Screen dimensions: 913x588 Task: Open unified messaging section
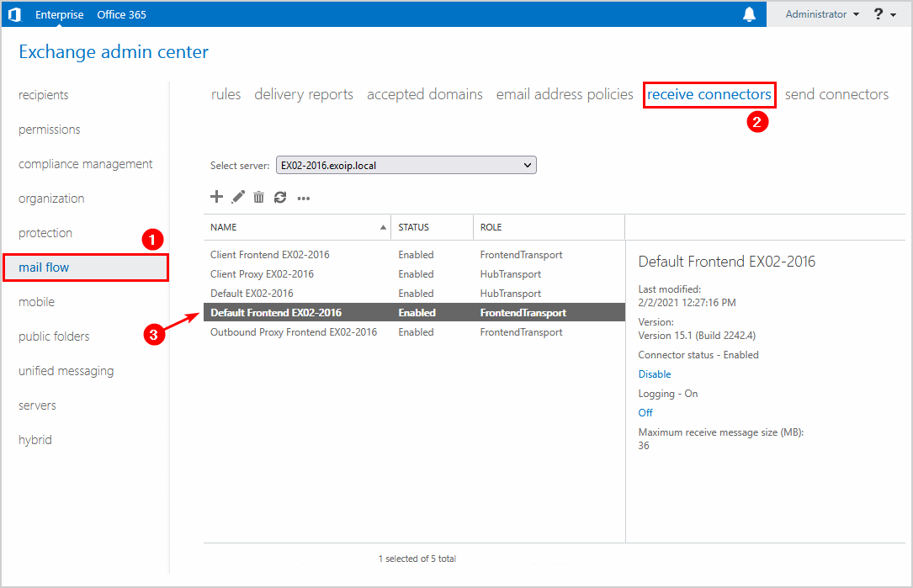(66, 371)
